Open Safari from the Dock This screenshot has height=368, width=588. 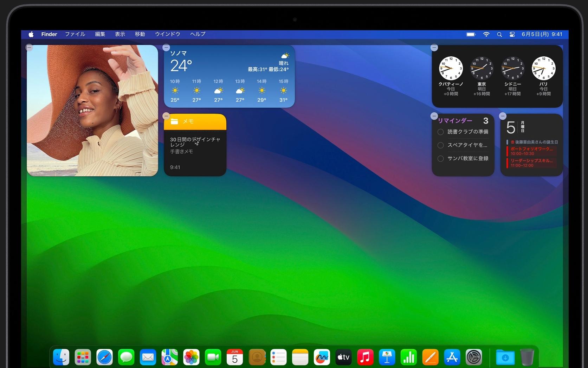pyautogui.click(x=104, y=357)
